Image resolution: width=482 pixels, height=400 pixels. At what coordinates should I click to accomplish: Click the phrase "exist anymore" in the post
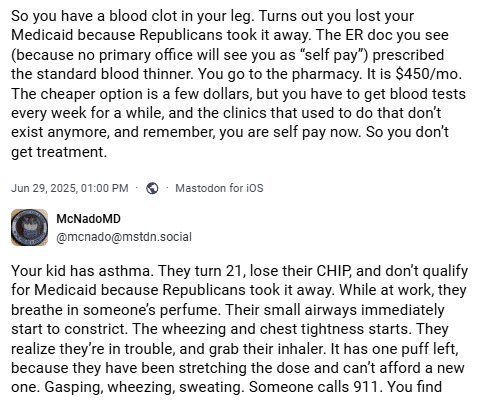60,132
